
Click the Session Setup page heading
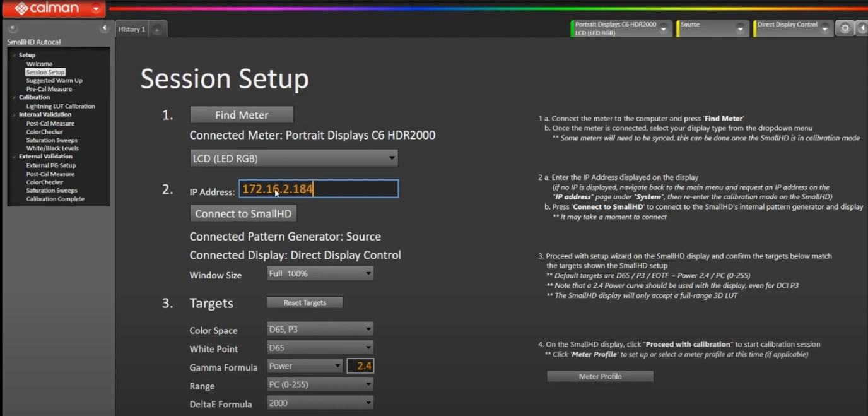(x=225, y=80)
